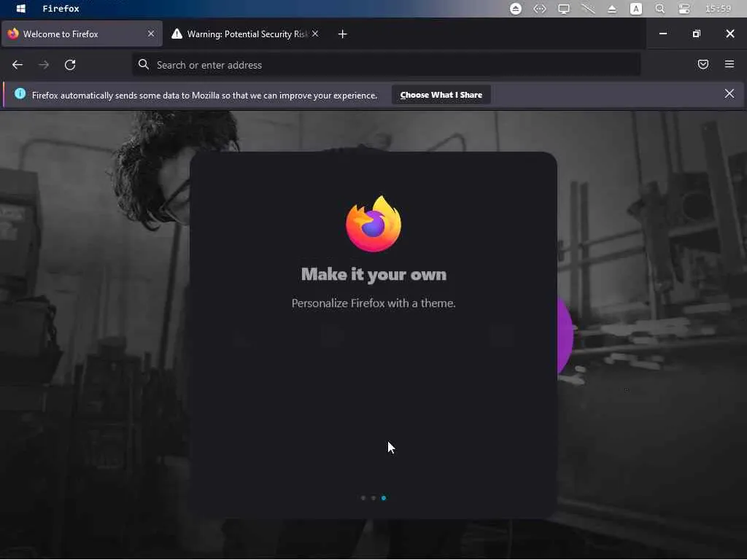Close the Welcome to Firefox tab
Viewport: 747px width, 560px height.
151,34
